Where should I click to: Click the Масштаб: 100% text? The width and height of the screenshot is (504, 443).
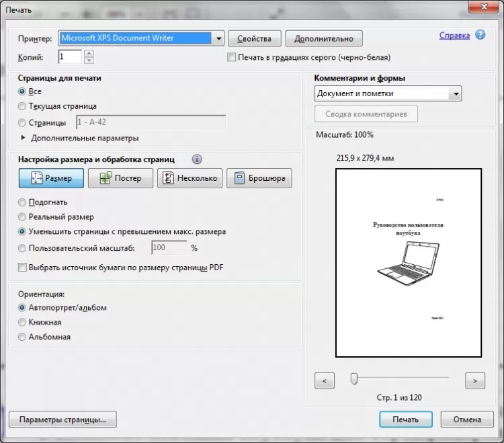pos(345,134)
